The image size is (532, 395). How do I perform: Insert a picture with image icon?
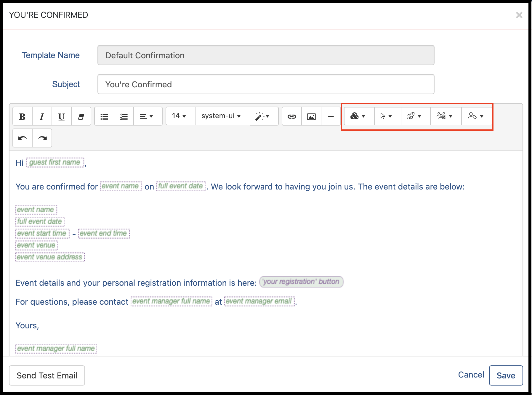tap(311, 116)
